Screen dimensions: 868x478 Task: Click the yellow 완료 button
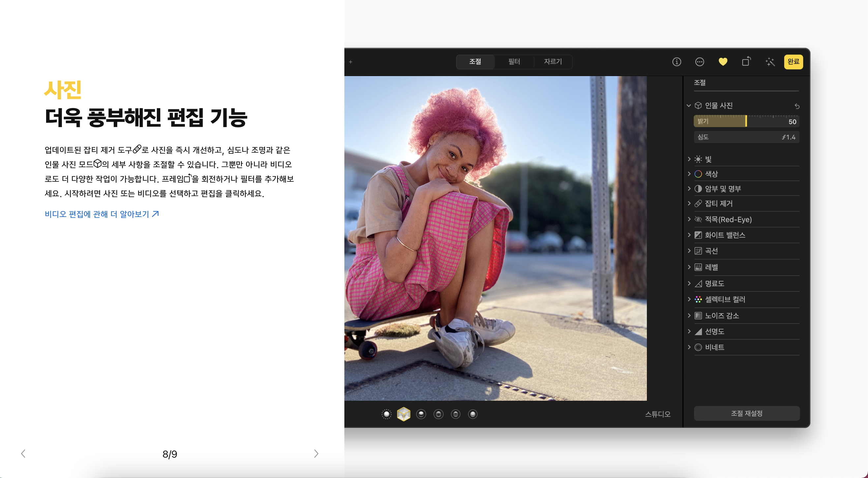(793, 62)
